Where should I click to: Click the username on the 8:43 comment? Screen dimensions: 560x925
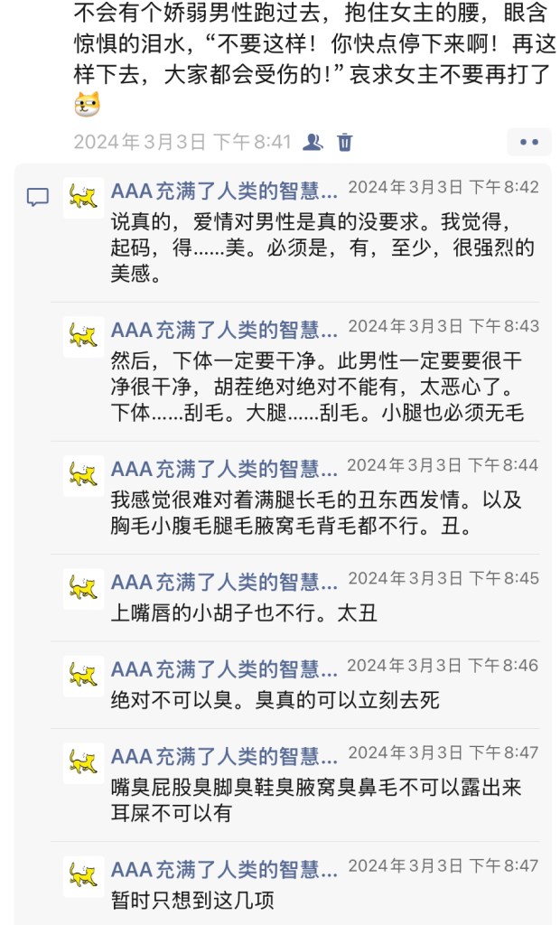(224, 329)
